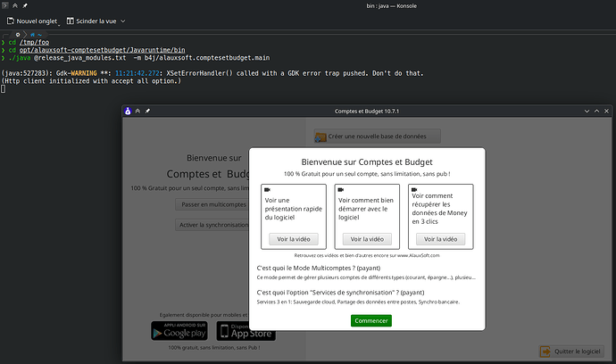616x364 pixels.
Task: Click '/tmp/foo' path in terminal
Action: [x=34, y=42]
